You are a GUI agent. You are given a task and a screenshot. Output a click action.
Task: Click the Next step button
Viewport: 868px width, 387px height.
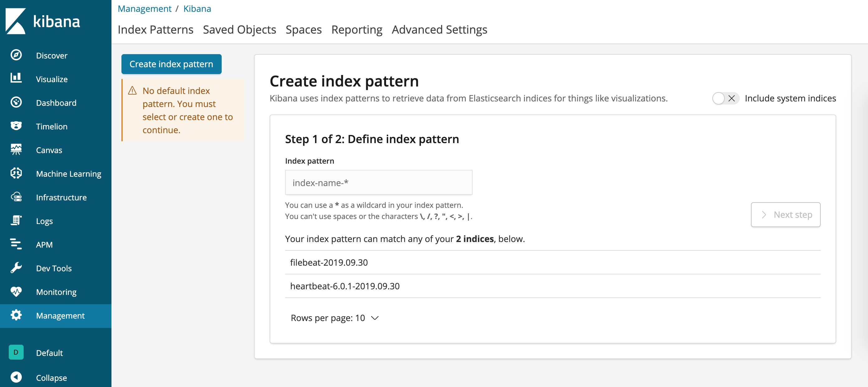[785, 215]
